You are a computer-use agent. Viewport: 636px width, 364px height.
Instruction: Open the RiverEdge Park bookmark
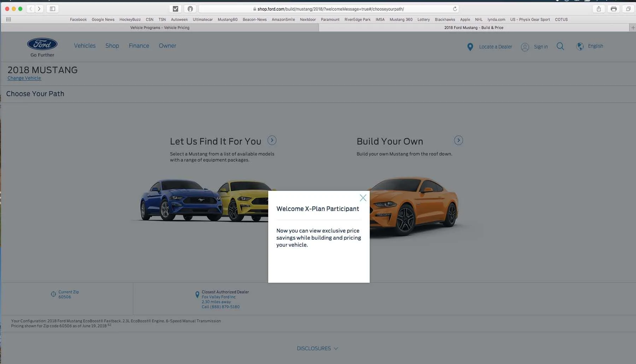tap(358, 19)
